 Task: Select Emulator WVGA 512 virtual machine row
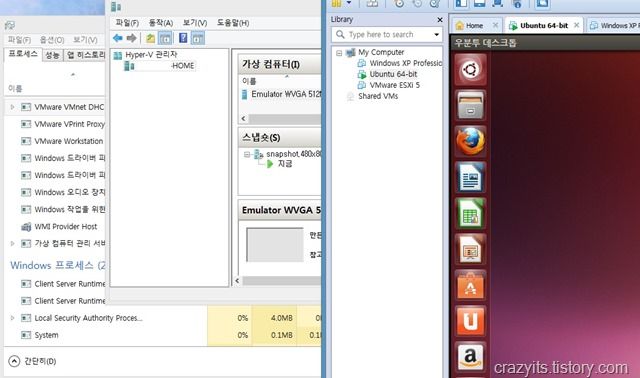(x=281, y=94)
